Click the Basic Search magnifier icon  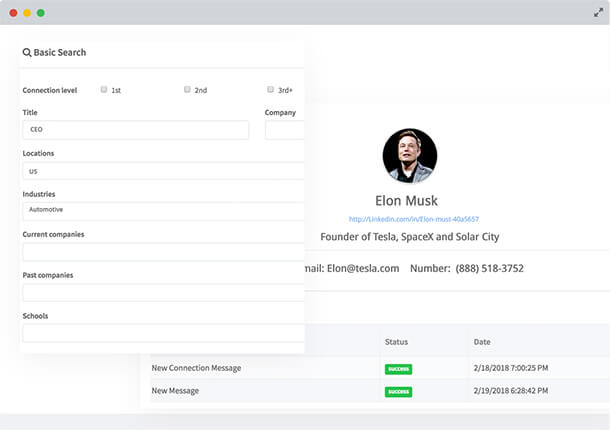[x=27, y=53]
